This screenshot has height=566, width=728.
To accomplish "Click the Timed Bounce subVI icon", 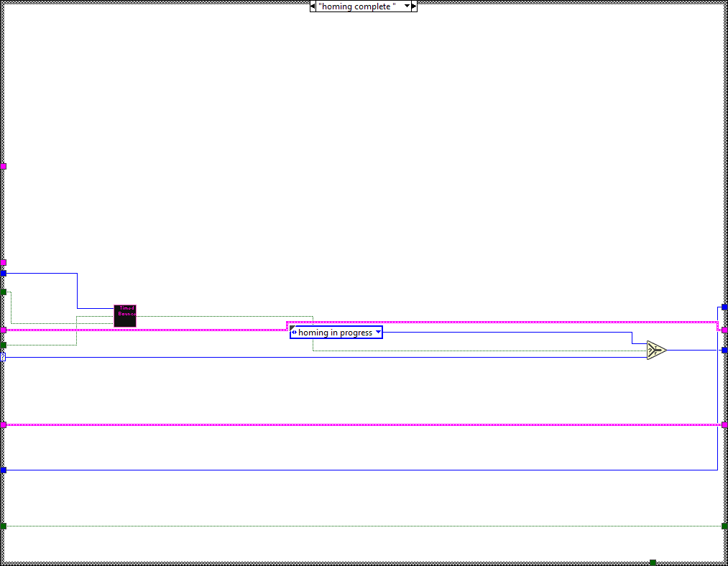I will click(124, 316).
